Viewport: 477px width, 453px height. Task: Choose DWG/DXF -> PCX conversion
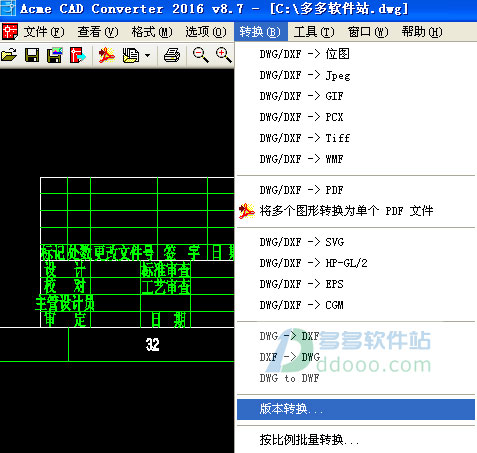tap(356, 117)
